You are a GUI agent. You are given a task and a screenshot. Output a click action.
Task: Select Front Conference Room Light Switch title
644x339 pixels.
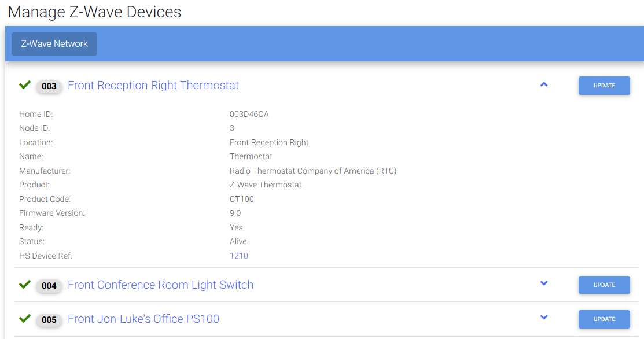pos(160,285)
